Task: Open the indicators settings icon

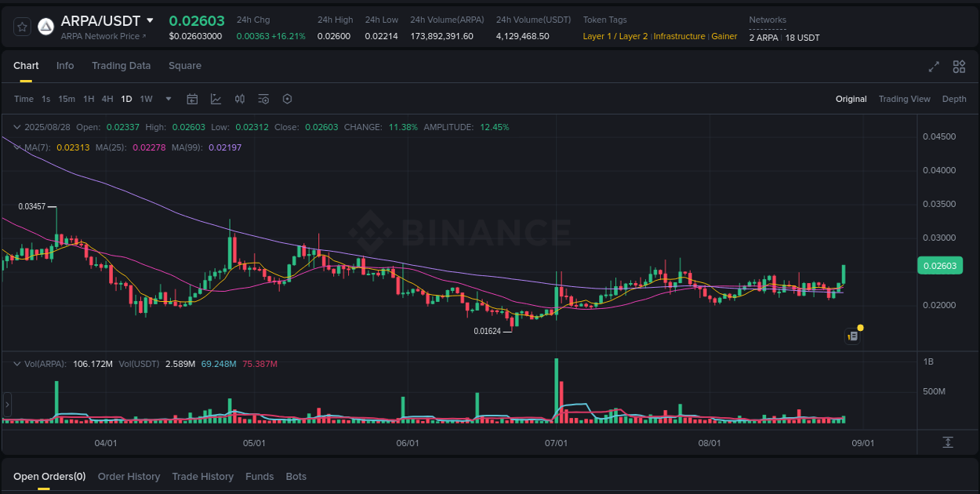Action: pyautogui.click(x=263, y=99)
